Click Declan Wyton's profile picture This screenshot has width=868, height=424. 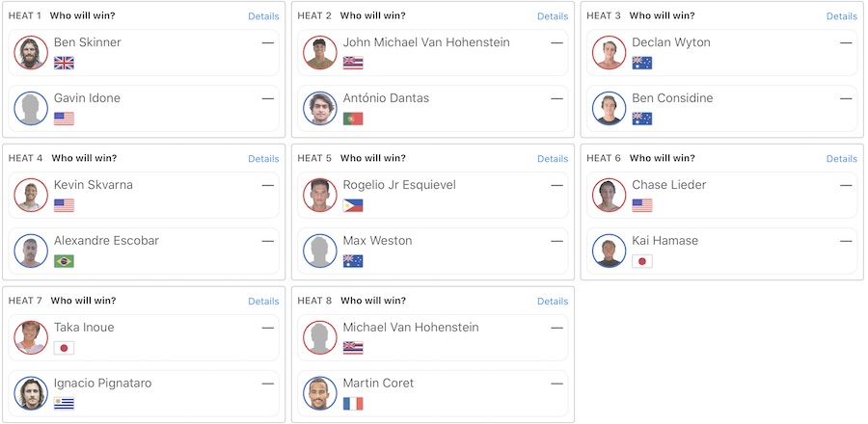click(x=610, y=52)
